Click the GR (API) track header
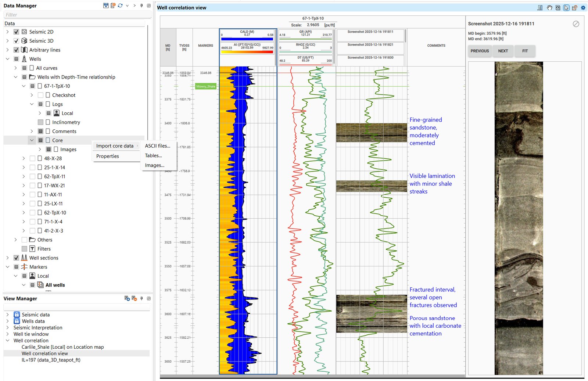The height and width of the screenshot is (381, 588). (305, 35)
